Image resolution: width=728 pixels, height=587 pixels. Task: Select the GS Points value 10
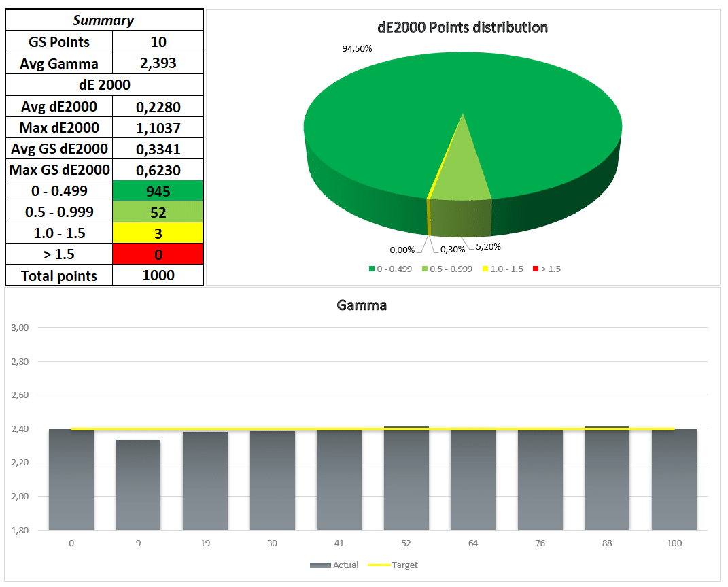click(158, 41)
